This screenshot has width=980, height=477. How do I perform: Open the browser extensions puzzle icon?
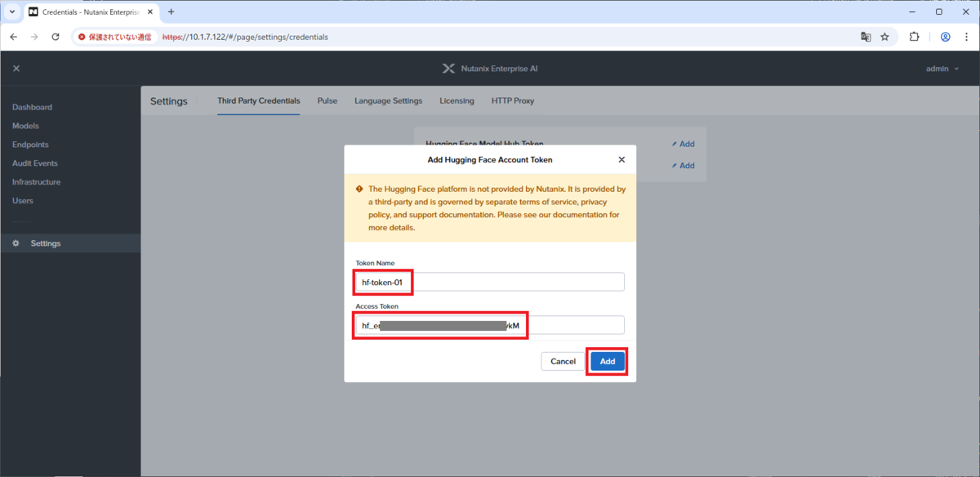click(914, 37)
